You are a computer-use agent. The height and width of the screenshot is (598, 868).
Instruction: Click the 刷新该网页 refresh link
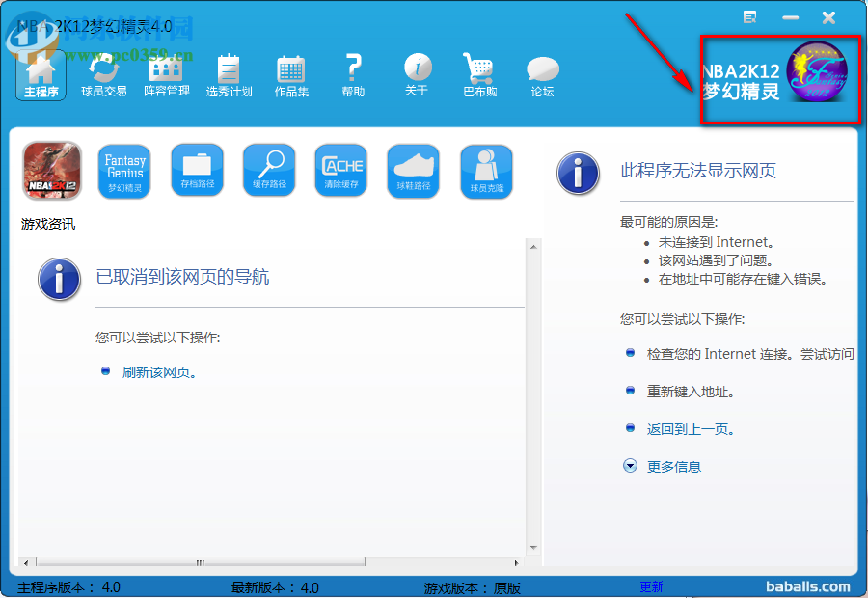click(x=159, y=372)
